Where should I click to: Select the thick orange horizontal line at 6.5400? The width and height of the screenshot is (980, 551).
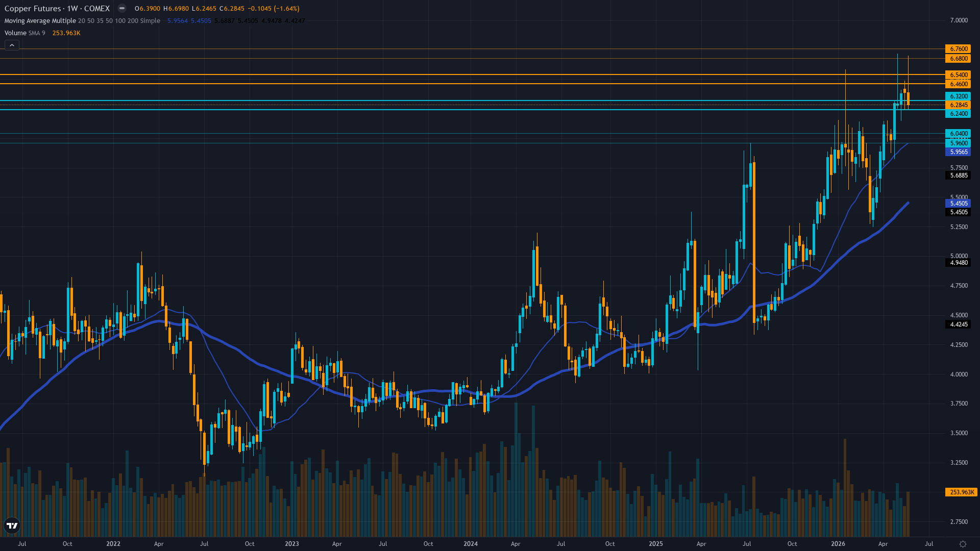472,75
